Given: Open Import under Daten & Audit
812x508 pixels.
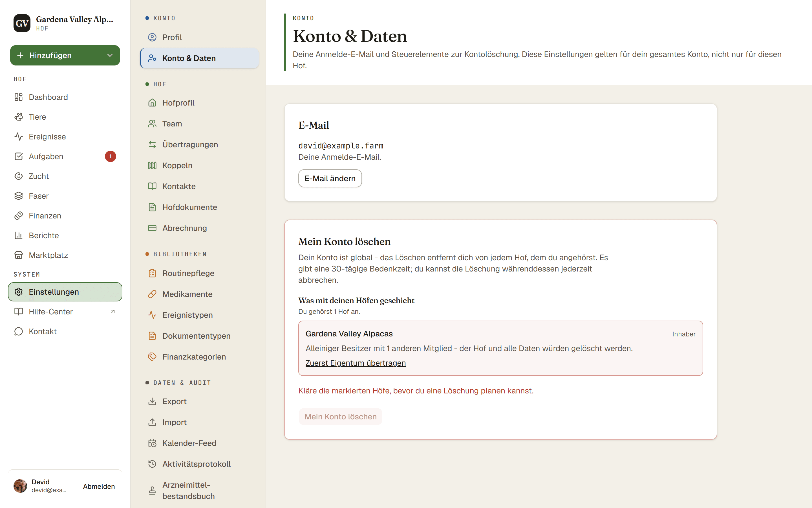Looking at the screenshot, I should tap(199, 422).
